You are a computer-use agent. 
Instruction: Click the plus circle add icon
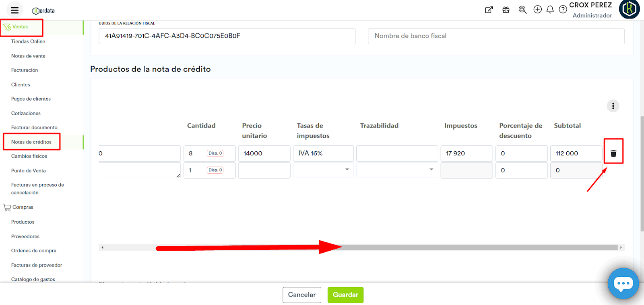point(537,10)
